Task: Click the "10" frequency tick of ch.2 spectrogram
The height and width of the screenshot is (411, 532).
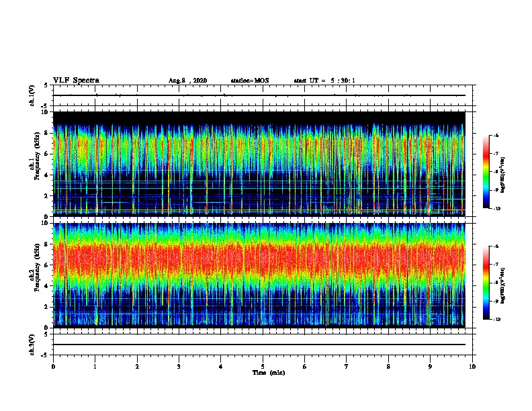Action: tap(44, 223)
